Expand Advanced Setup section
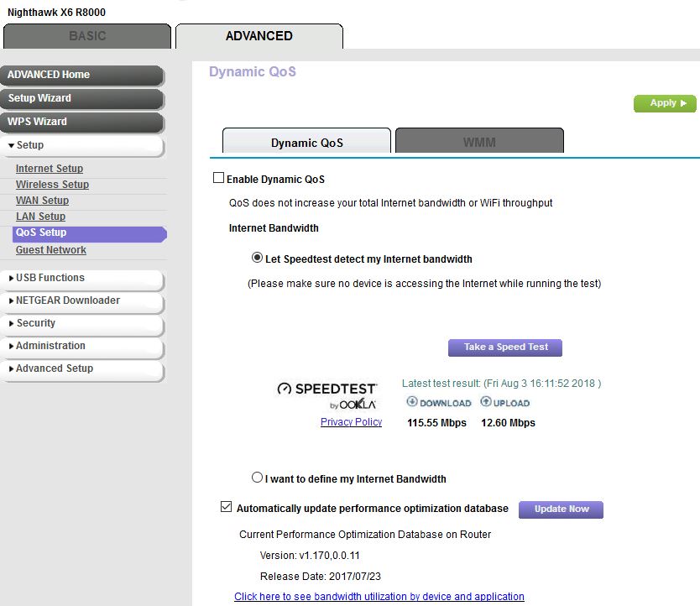700x606 pixels. point(82,369)
